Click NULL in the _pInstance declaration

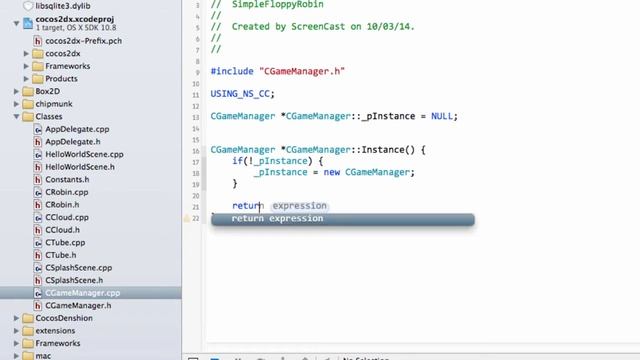(x=442, y=116)
